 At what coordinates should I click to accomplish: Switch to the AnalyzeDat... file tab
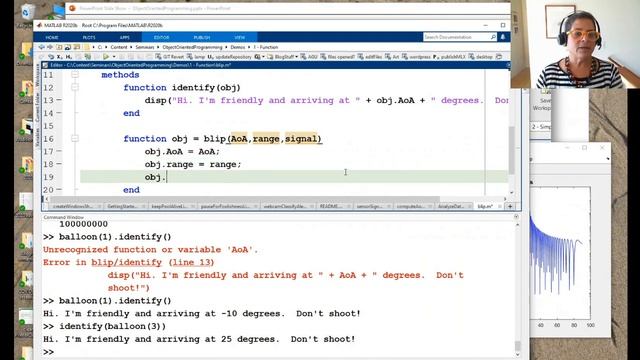453,207
